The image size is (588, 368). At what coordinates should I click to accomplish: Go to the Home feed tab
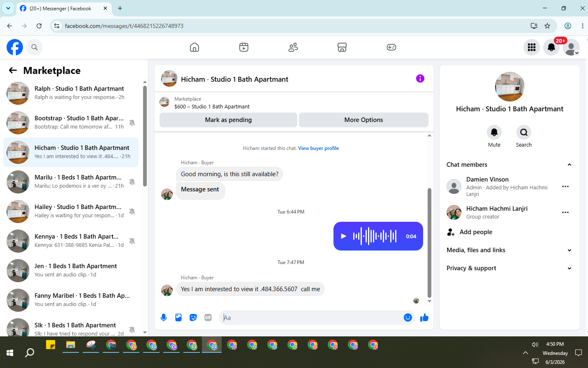pyautogui.click(x=194, y=47)
